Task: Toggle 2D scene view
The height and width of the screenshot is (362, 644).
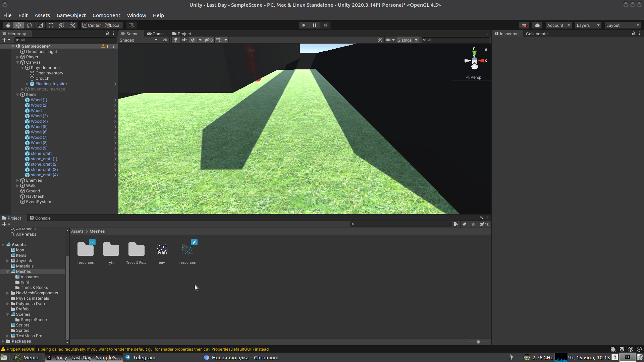Action: pyautogui.click(x=165, y=40)
